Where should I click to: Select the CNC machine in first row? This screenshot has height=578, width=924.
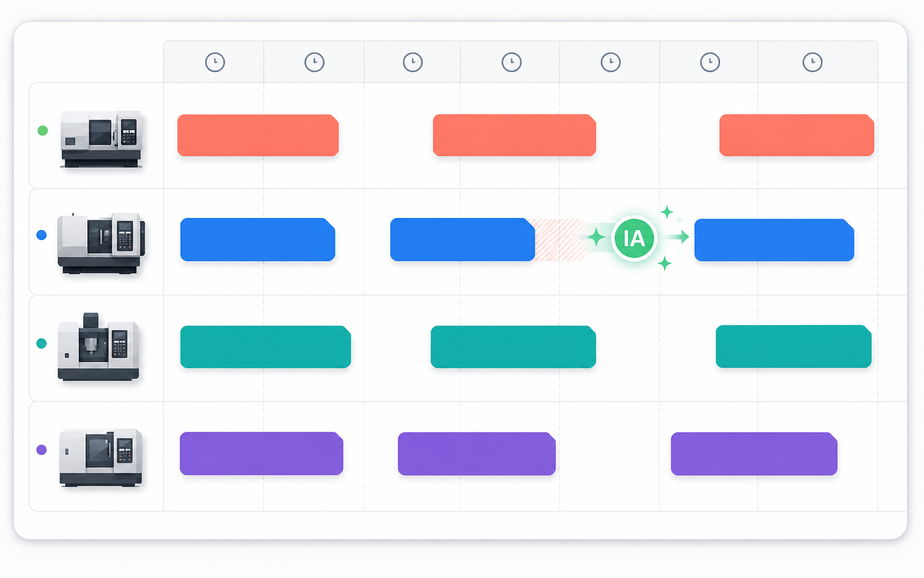point(101,139)
